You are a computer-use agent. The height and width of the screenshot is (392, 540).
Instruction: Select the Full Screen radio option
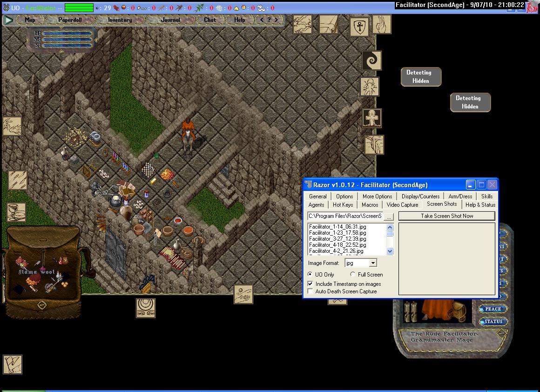click(352, 275)
